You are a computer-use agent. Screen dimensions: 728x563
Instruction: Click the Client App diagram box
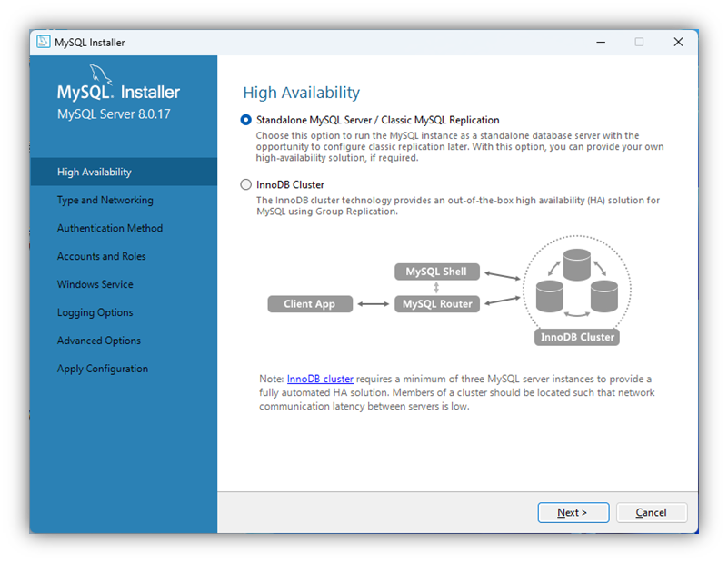310,304
